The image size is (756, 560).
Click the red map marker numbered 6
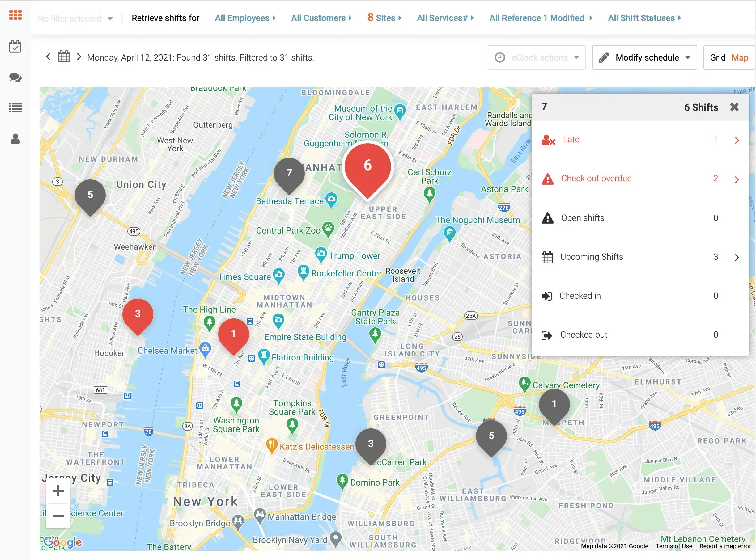point(368,171)
